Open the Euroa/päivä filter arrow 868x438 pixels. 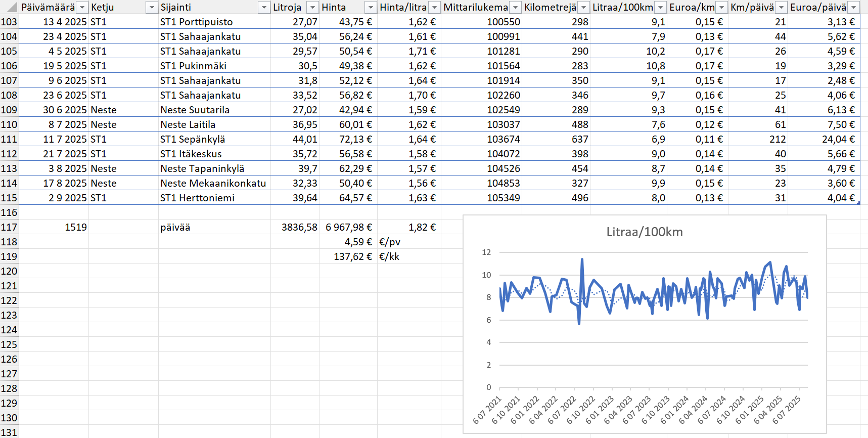tap(854, 8)
